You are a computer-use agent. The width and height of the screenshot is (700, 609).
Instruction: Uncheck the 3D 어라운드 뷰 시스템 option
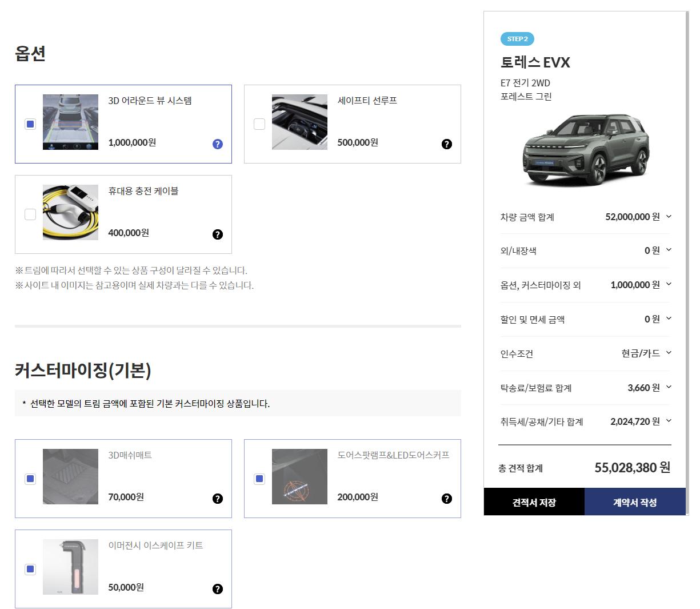(x=30, y=124)
